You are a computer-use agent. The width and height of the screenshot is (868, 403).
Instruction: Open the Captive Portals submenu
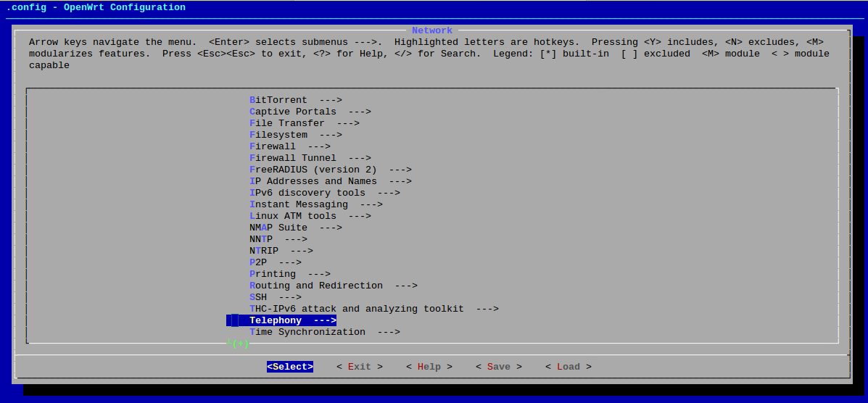pyautogui.click(x=310, y=112)
